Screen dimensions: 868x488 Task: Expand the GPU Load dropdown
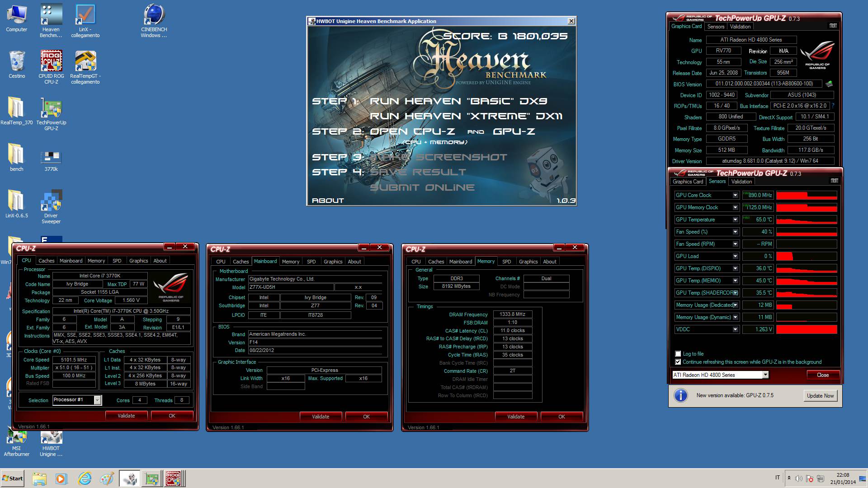pyautogui.click(x=735, y=256)
